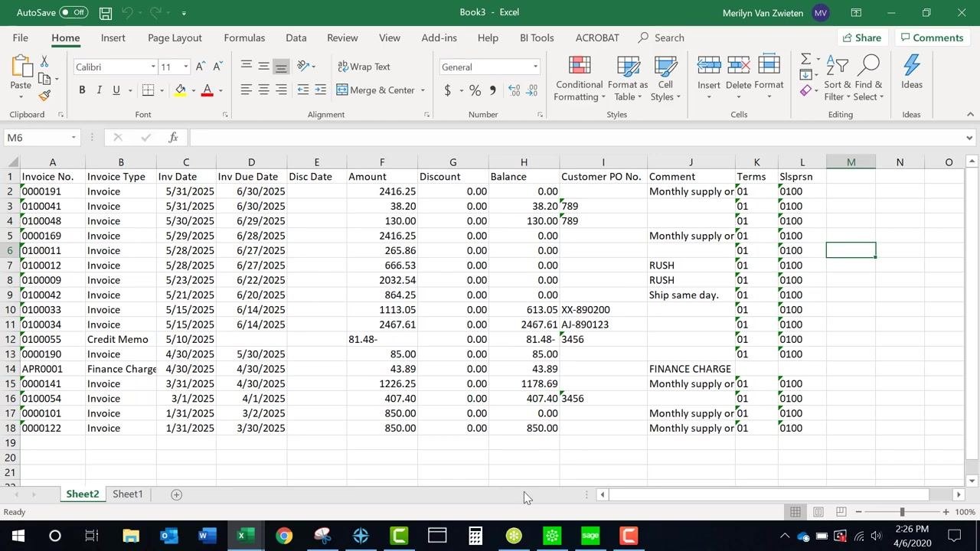Expand the Merge & Center dropdown arrow
The height and width of the screenshot is (551, 980).
423,90
